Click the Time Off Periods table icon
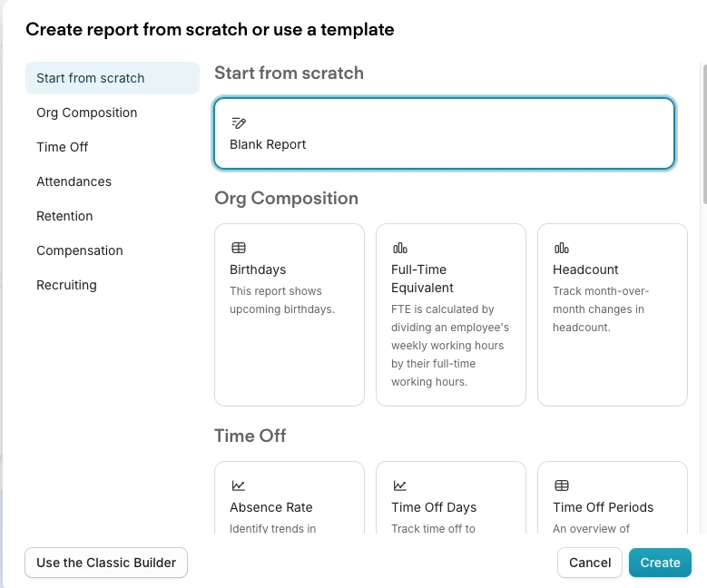 [562, 485]
